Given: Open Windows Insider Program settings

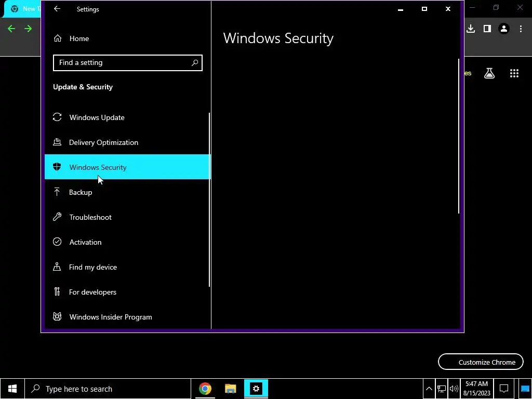Looking at the screenshot, I should pyautogui.click(x=128, y=316).
